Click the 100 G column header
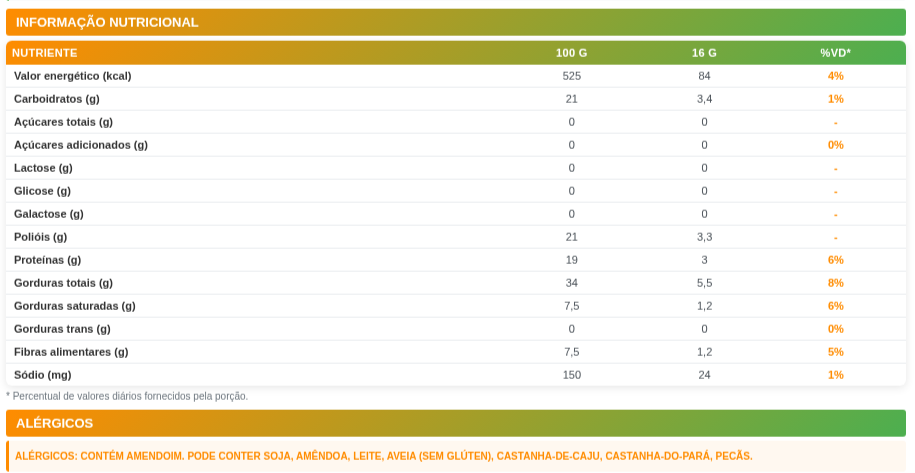Viewport: 915px width, 473px height. coord(571,53)
